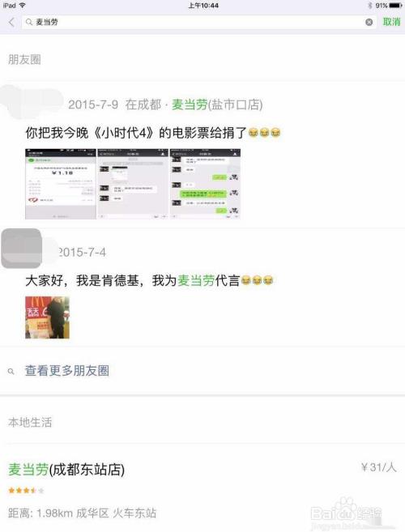Tap the battery indicator in status bar
Viewport: 405px width, 532px height.
[396, 6]
